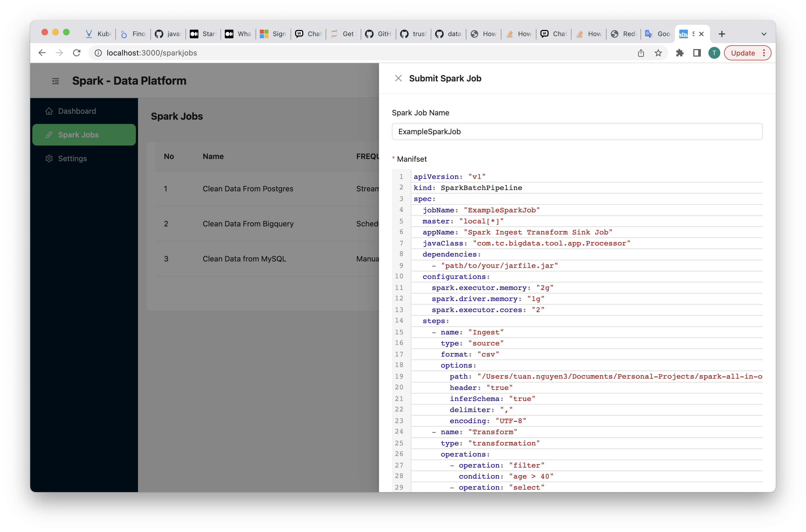Image resolution: width=806 pixels, height=532 pixels.
Task: Click the browser forward arrow
Action: (x=59, y=53)
